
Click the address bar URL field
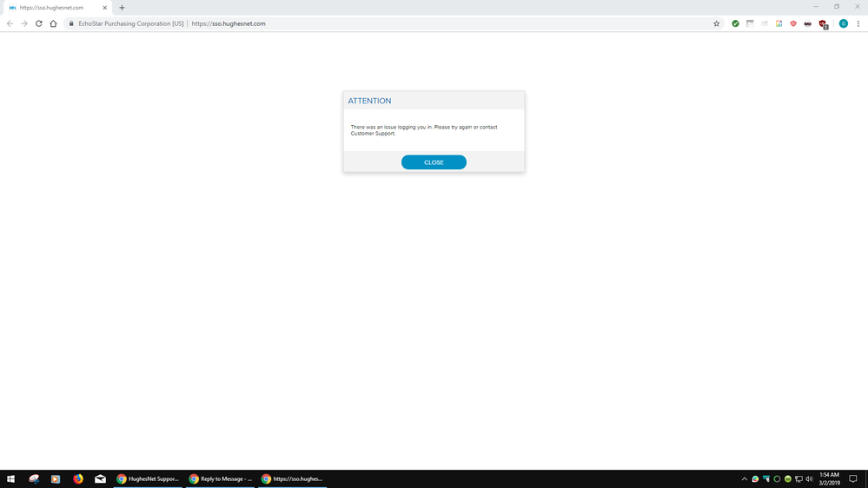click(434, 23)
